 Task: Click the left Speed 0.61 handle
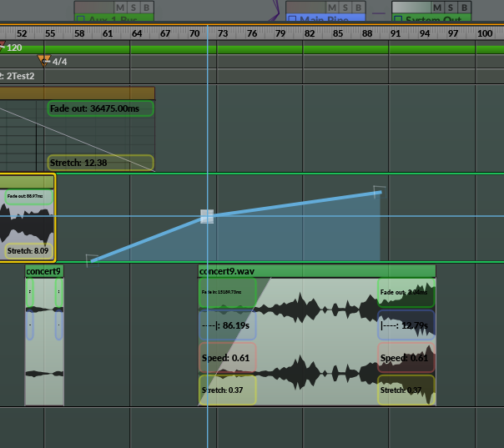pyautogui.click(x=227, y=358)
